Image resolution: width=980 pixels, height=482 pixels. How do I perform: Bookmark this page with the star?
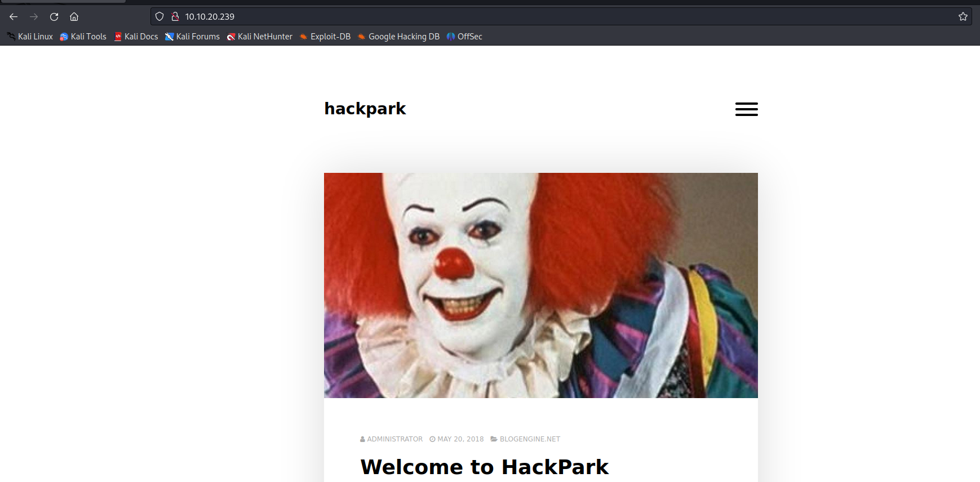[963, 17]
